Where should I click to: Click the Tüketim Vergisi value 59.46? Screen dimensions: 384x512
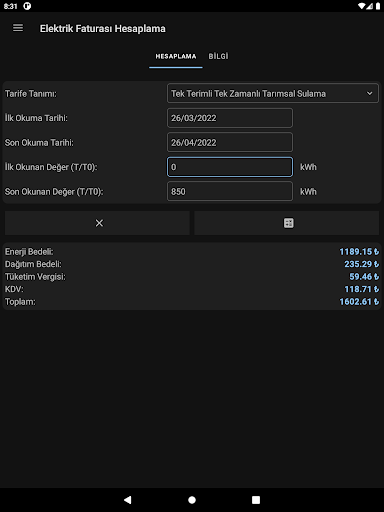(364, 277)
